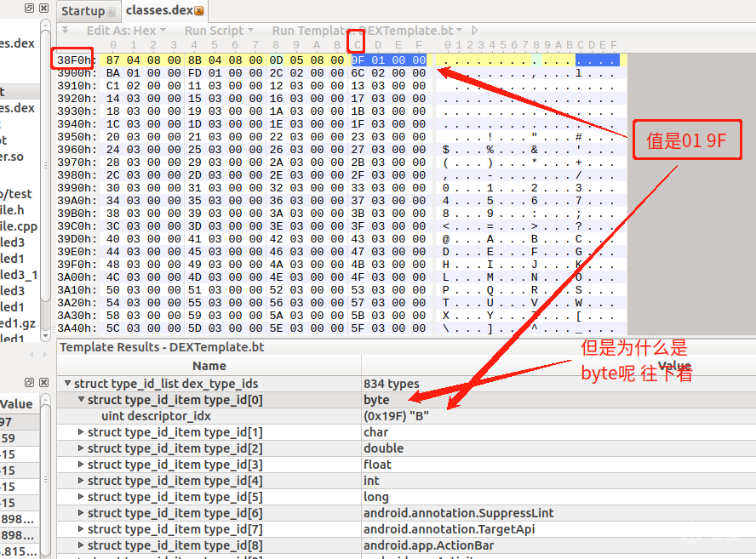This screenshot has width=756, height=559.
Task: Close the lower-left Value panel
Action: [43, 382]
